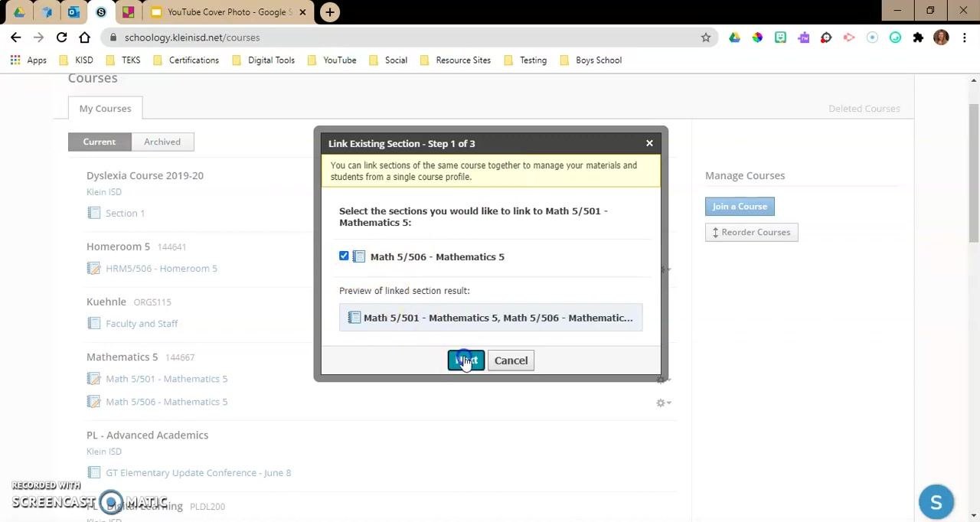980x522 pixels.
Task: Click the Dyslexia Course 2019-20 title
Action: click(145, 175)
